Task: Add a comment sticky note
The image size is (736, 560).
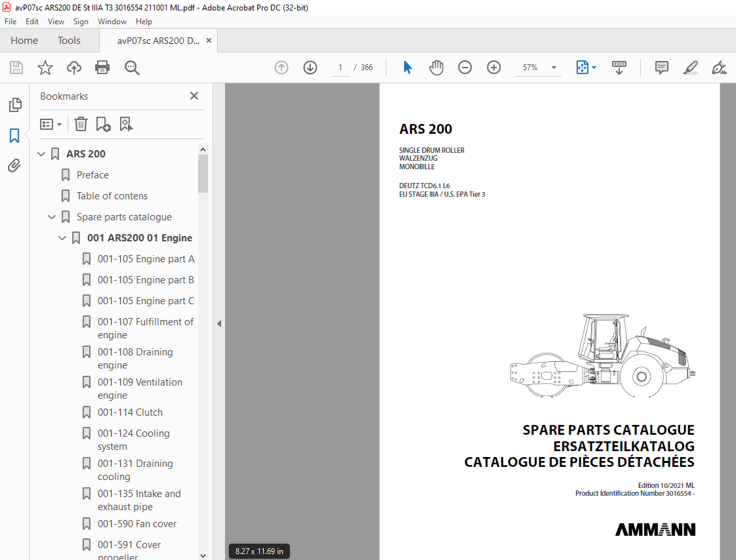Action: [662, 68]
